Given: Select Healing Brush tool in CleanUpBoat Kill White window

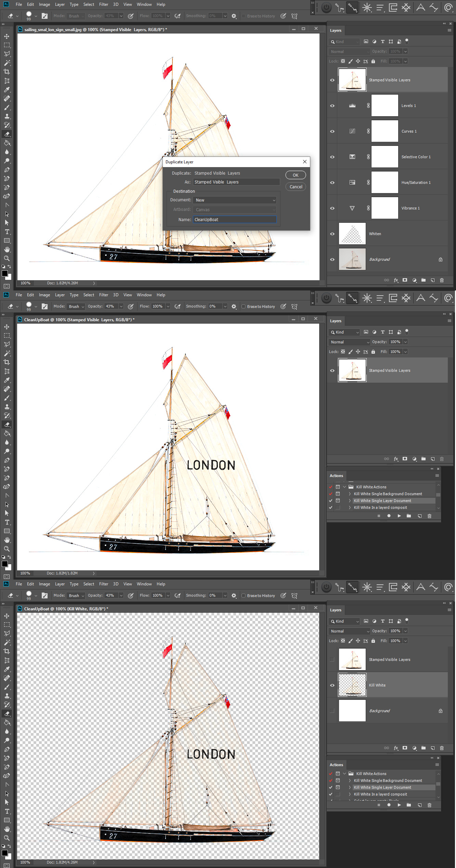Looking at the screenshot, I should click(x=7, y=678).
